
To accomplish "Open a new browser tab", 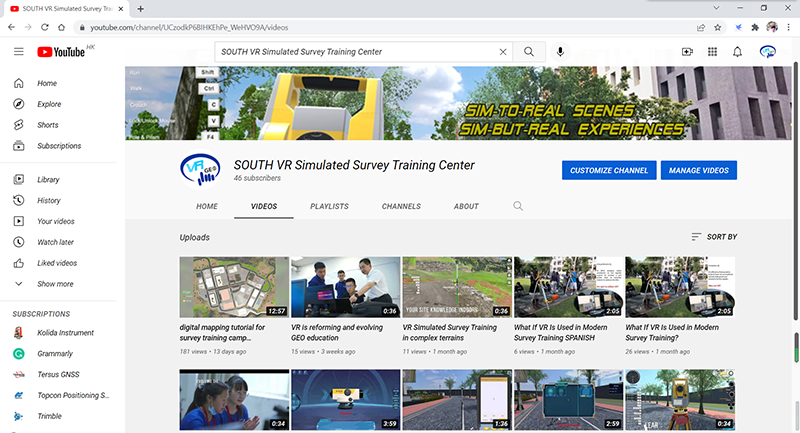I will pos(140,9).
